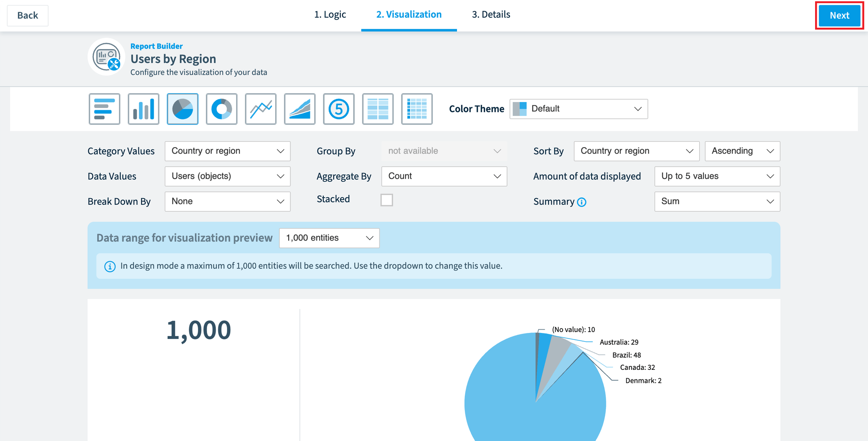Choose the donut chart visualization
Image resolution: width=868 pixels, height=441 pixels.
tap(222, 109)
